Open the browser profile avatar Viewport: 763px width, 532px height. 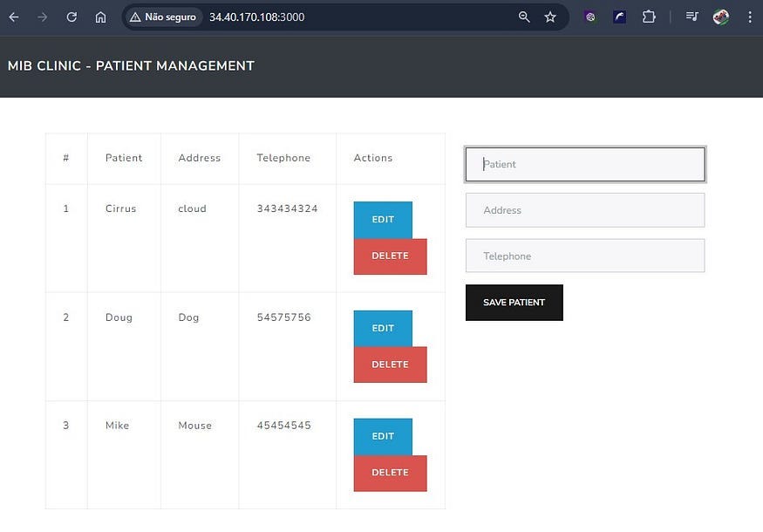pos(720,17)
